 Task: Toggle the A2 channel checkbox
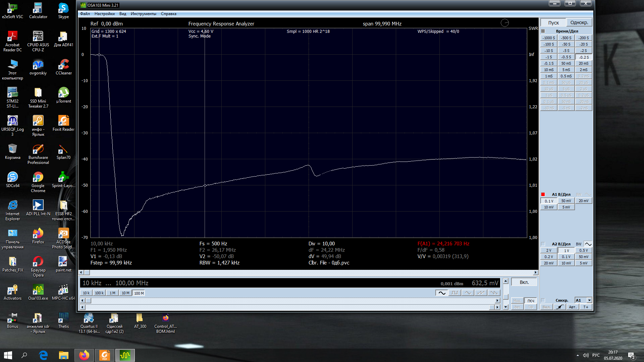point(543,244)
